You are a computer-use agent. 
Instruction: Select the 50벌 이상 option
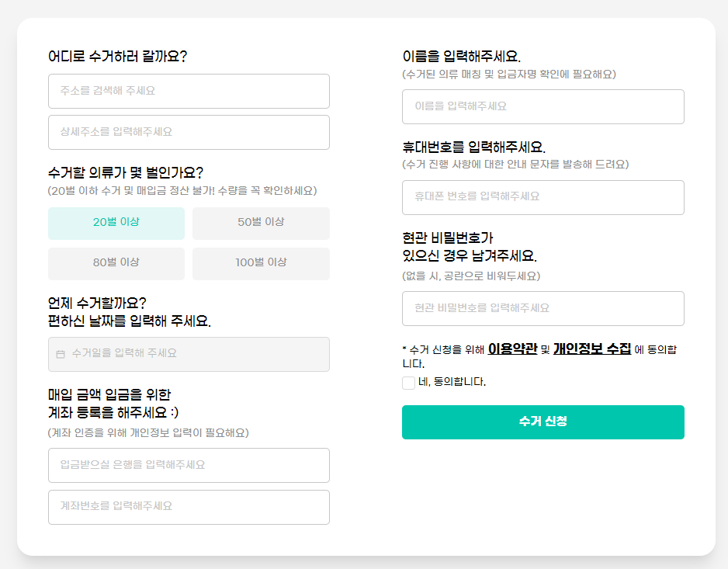pos(261,224)
